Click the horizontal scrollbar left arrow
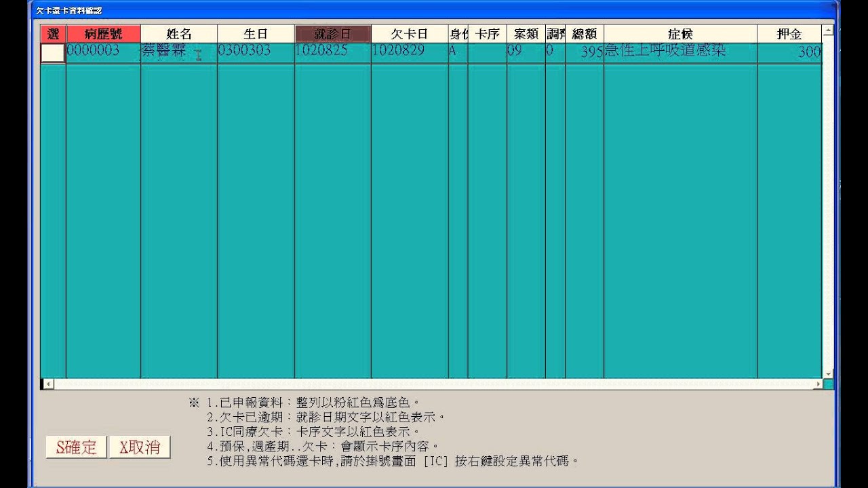 pyautogui.click(x=47, y=384)
